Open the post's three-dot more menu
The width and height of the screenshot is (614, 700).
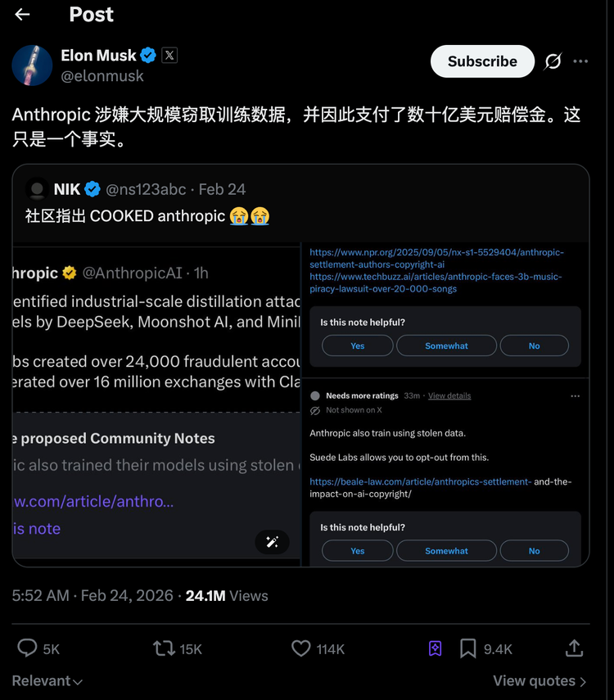[x=580, y=61]
